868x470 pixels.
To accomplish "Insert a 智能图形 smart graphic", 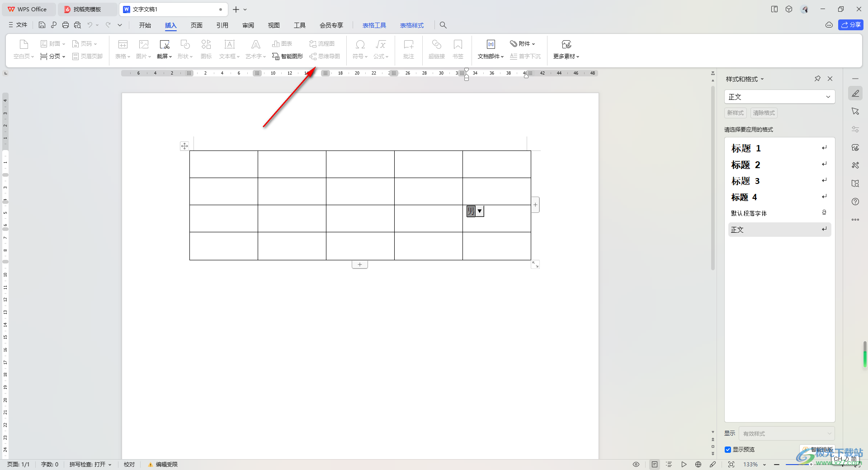I will [288, 56].
